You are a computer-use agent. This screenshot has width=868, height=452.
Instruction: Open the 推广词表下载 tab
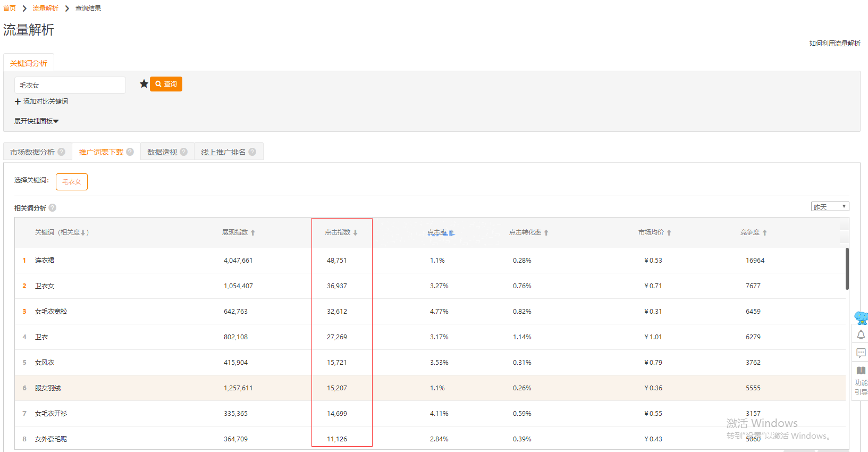point(101,152)
